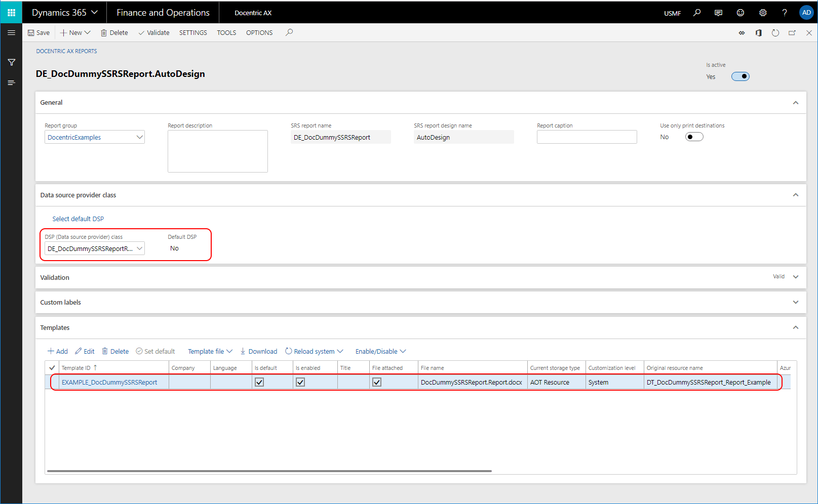This screenshot has height=504, width=818.
Task: Go to the DOCENTRIC AX REPORTS breadcrumb
Action: click(x=66, y=51)
